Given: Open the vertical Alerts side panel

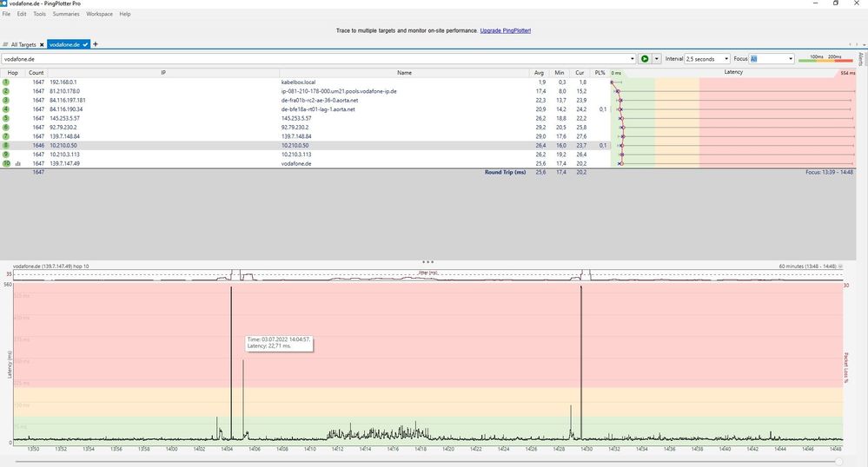Looking at the screenshot, I should [860, 59].
